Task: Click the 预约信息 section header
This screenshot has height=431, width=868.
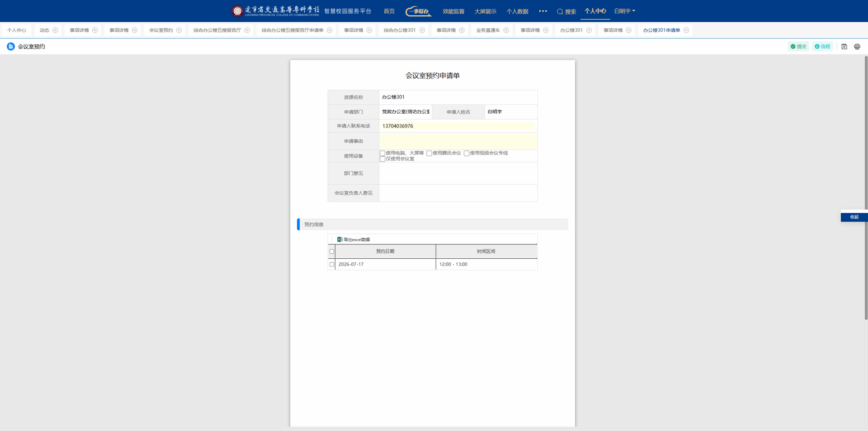Action: click(433, 224)
